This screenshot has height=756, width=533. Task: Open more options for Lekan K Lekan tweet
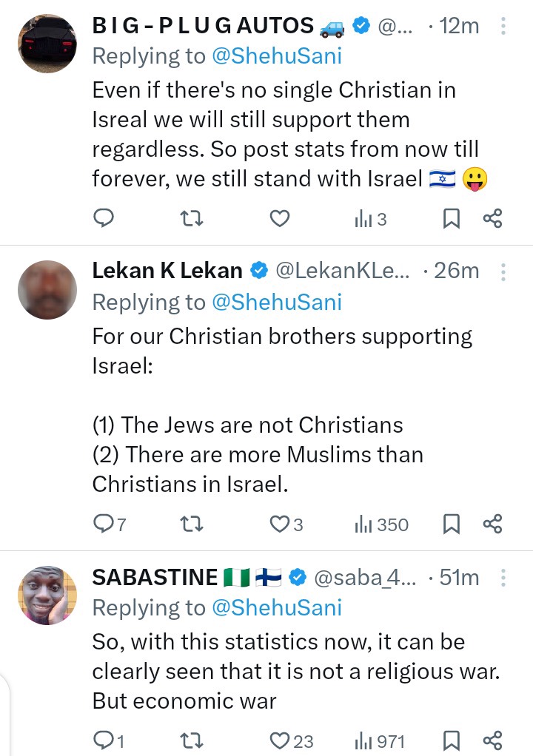click(503, 271)
